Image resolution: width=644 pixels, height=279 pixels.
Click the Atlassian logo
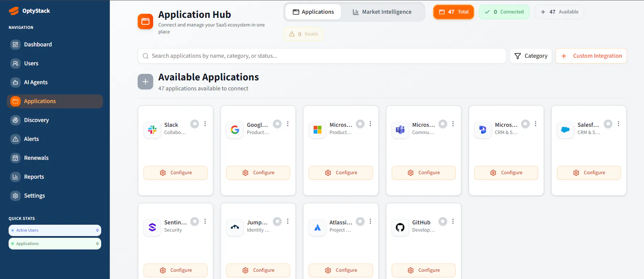pos(317,227)
